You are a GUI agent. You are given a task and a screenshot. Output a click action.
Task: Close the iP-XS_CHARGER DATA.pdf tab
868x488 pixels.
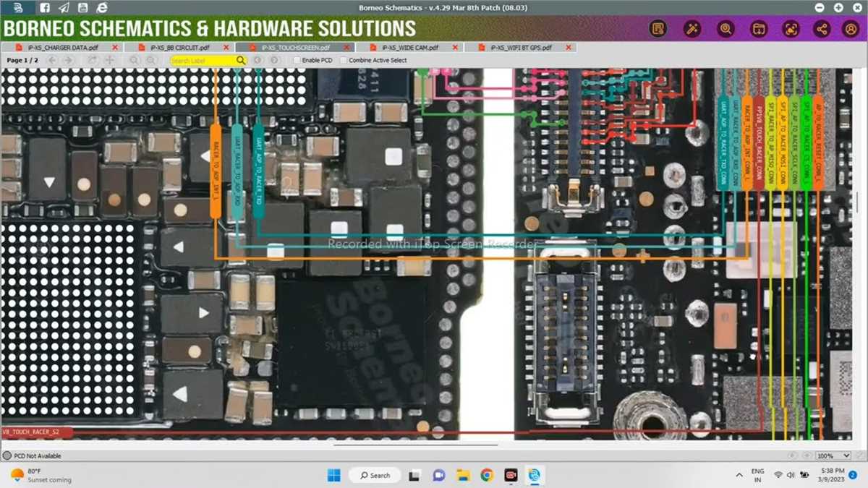pos(115,48)
